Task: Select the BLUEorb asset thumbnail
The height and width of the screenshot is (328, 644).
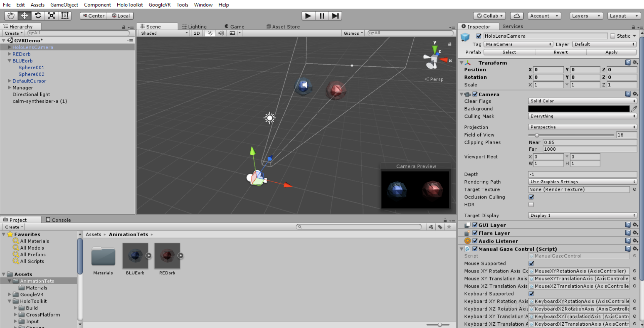Action: pos(135,256)
